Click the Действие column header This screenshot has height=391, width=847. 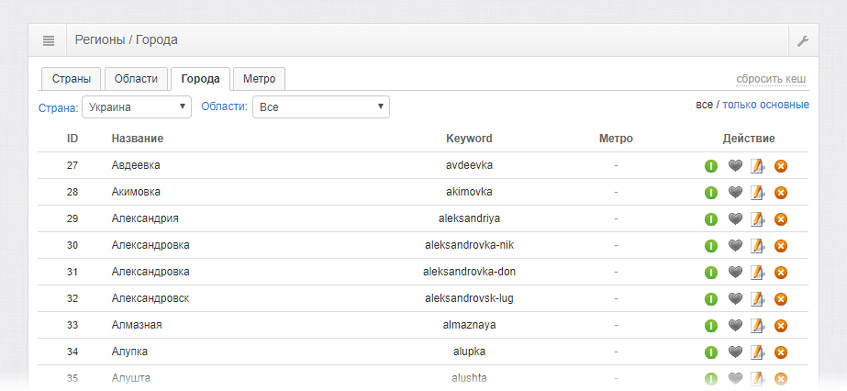(x=749, y=138)
